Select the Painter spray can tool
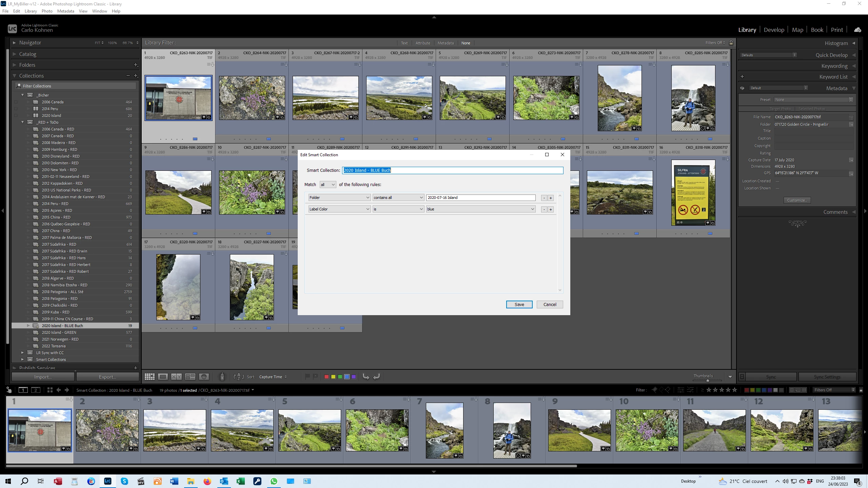Screen dimensions: 868x488 [222, 377]
